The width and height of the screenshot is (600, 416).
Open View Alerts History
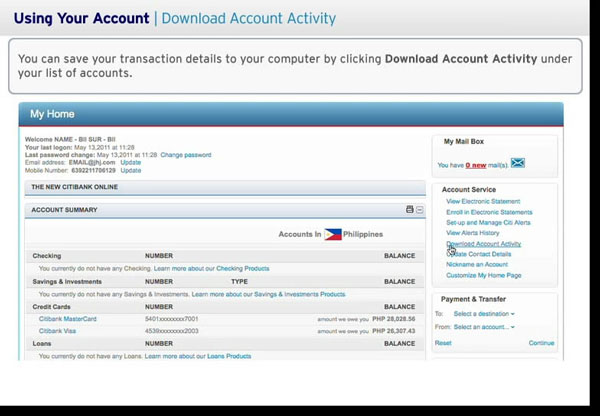pos(473,233)
